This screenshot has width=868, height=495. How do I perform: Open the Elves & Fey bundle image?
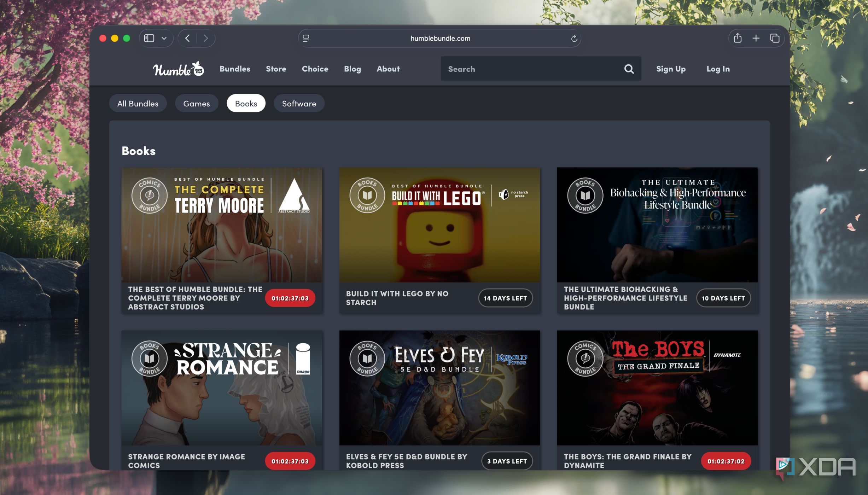(x=439, y=388)
